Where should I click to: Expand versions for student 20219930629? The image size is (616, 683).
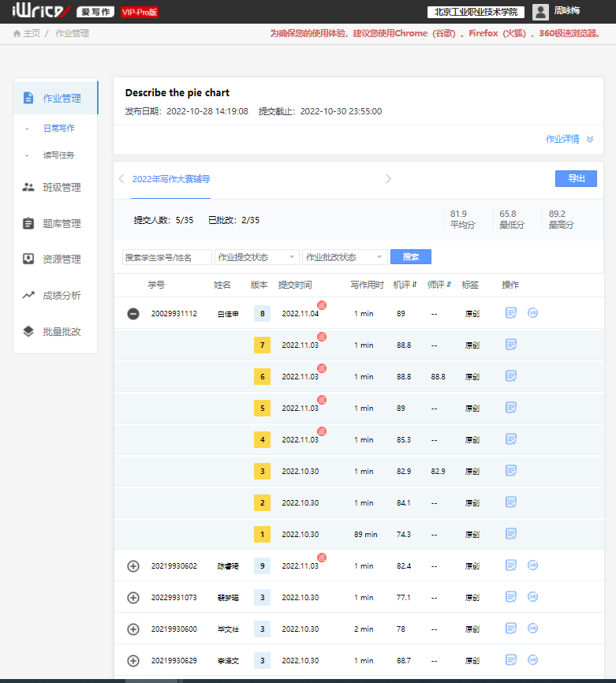pos(133,661)
